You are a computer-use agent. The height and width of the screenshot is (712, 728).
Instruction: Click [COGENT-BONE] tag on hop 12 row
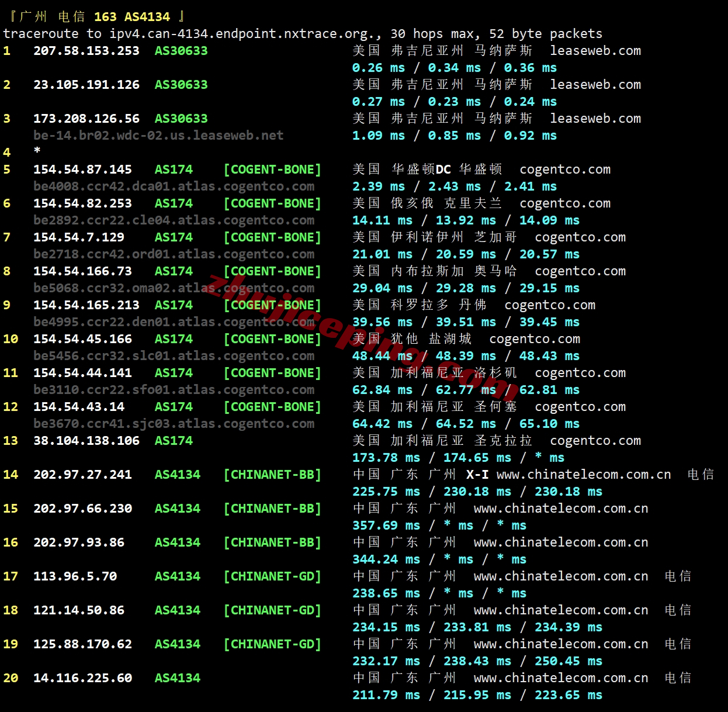point(273,407)
